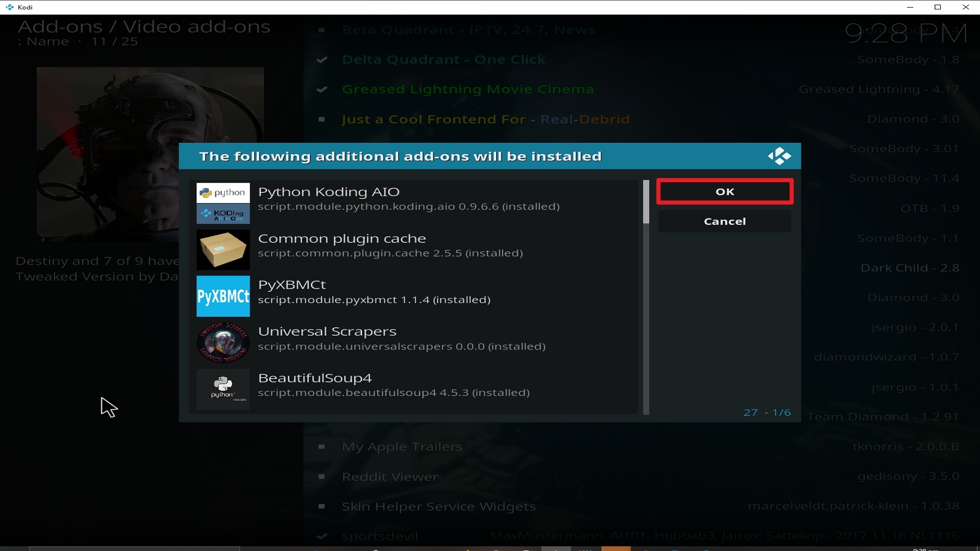The height and width of the screenshot is (551, 980).
Task: Select PyXBMCt entry name text
Action: pyautogui.click(x=292, y=285)
